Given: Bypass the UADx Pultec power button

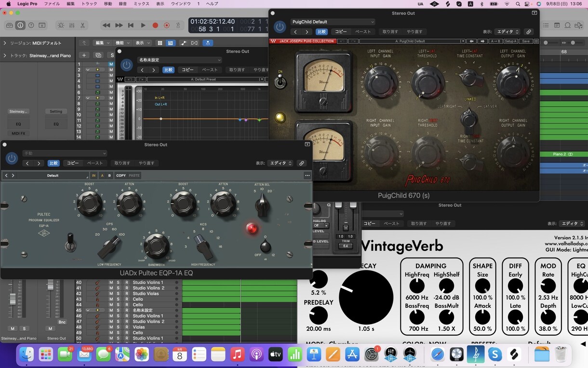Looking at the screenshot, I should tap(12, 158).
